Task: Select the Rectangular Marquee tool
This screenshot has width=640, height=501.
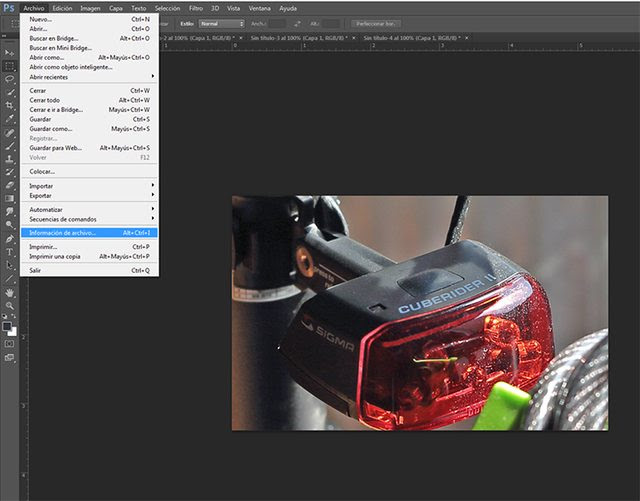Action: pos(9,66)
